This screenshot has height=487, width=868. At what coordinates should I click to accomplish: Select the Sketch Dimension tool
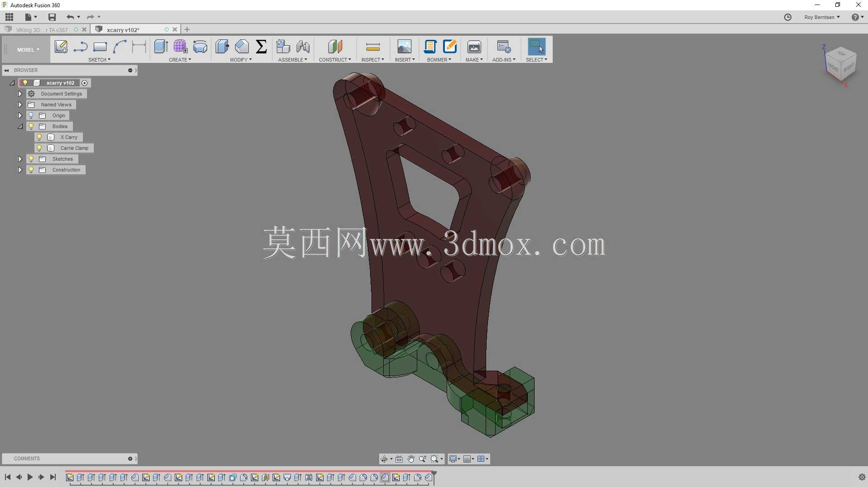coord(139,47)
